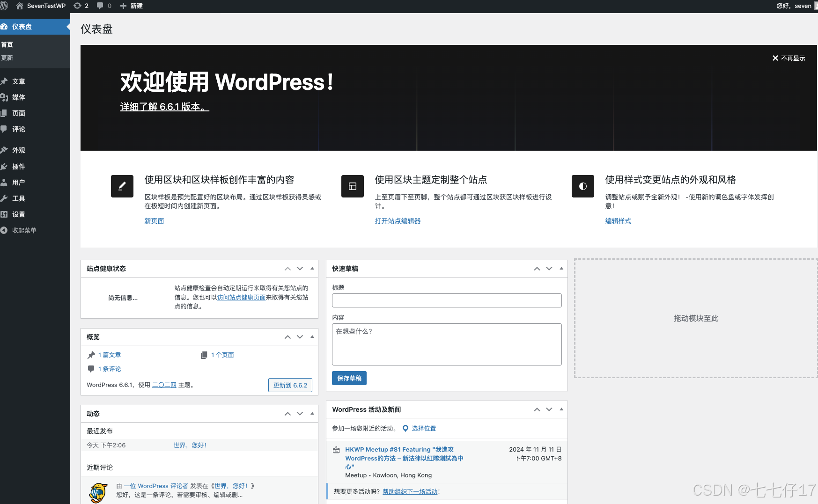
Task: Collapse the 站点健康状态 panel
Action: 312,269
